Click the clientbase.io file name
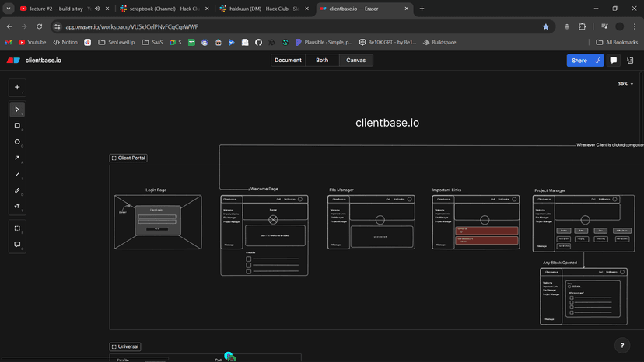Image resolution: width=644 pixels, height=362 pixels. 43,61
